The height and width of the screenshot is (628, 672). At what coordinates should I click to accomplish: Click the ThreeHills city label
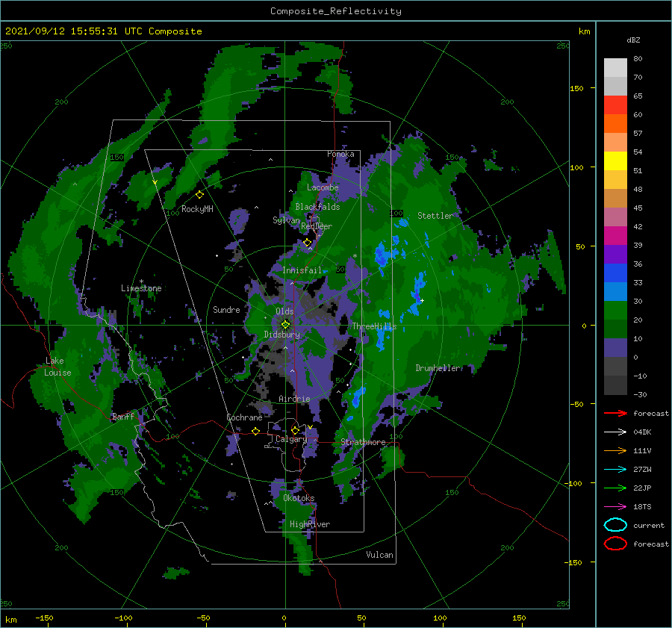point(375,326)
